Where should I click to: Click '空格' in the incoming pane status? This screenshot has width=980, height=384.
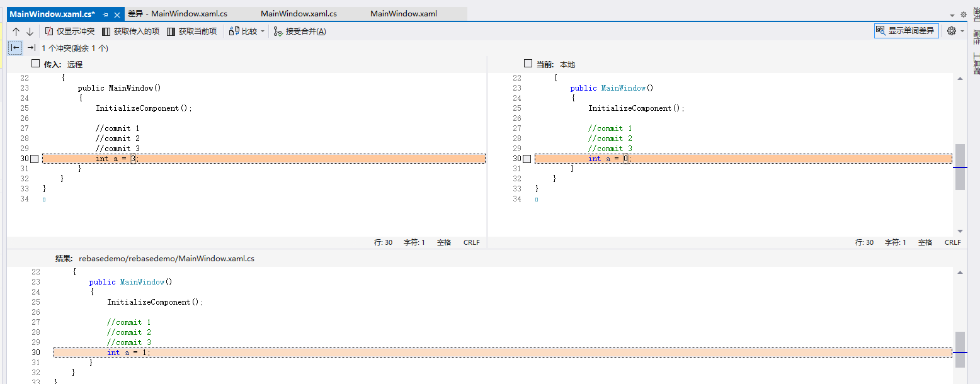(x=444, y=242)
